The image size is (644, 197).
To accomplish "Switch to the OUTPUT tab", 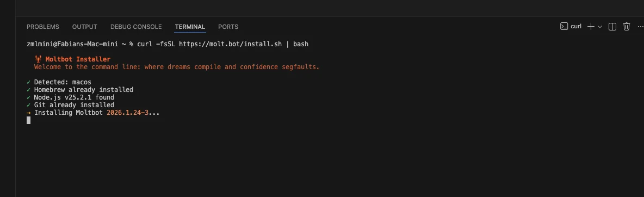I will (x=85, y=27).
